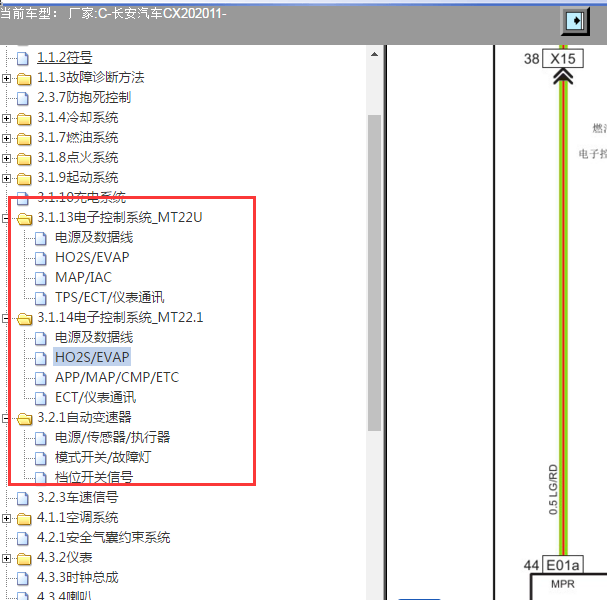Select 2.3.7防抱死控制 entry
The width and height of the screenshot is (607, 600).
[84, 98]
